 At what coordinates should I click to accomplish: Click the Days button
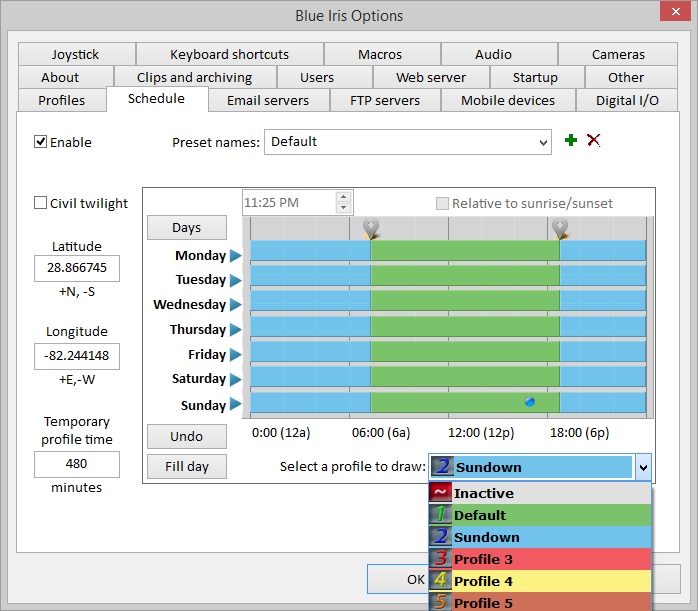point(187,227)
